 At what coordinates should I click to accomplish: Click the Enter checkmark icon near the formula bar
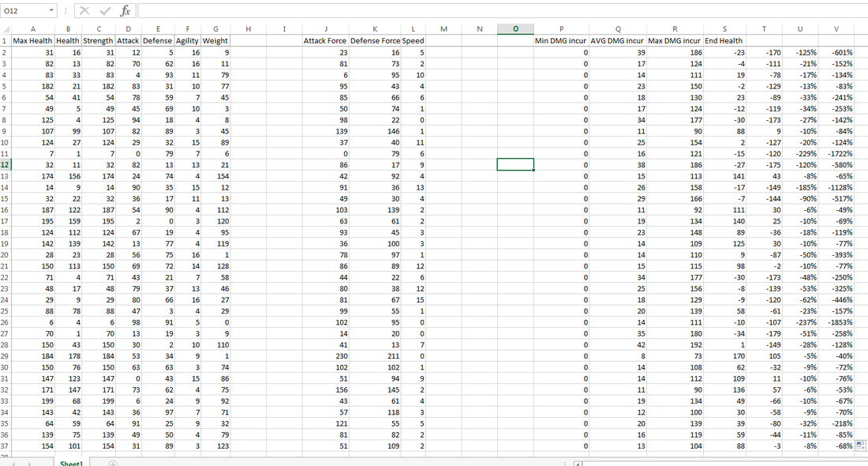103,10
